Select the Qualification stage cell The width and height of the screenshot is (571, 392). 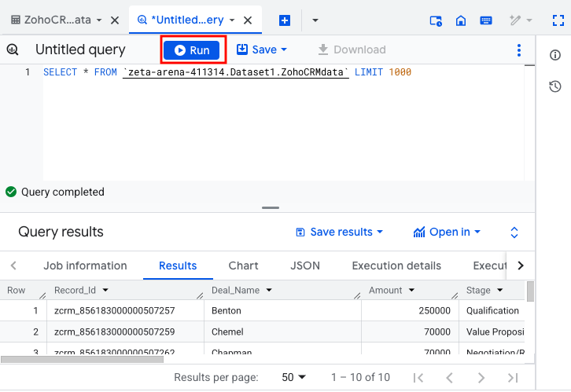click(x=492, y=310)
